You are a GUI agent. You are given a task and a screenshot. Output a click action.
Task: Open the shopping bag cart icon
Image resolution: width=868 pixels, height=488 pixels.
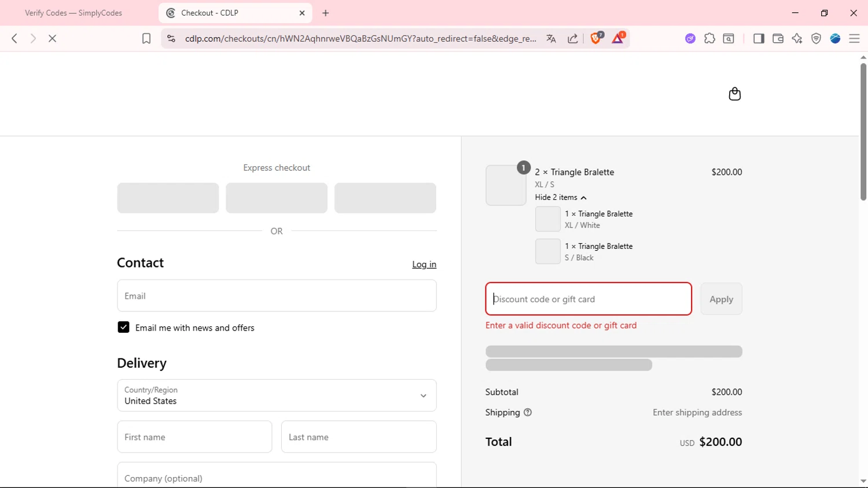[x=734, y=94]
